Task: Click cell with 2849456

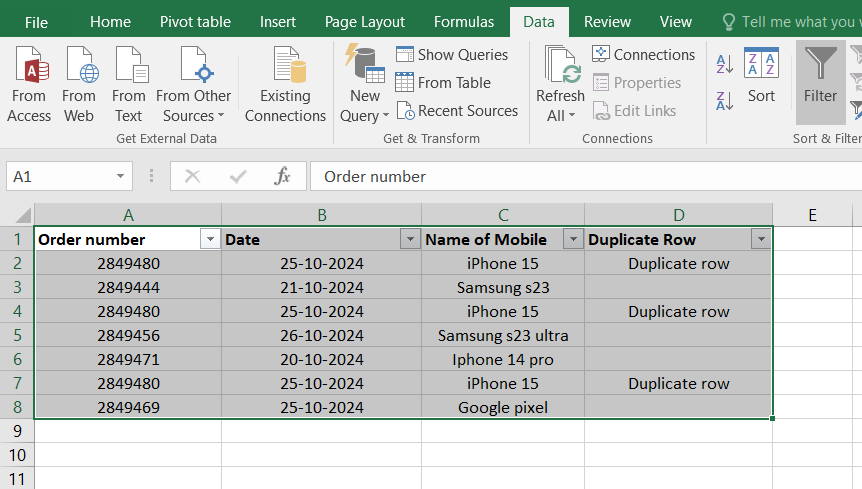Action: coord(128,335)
